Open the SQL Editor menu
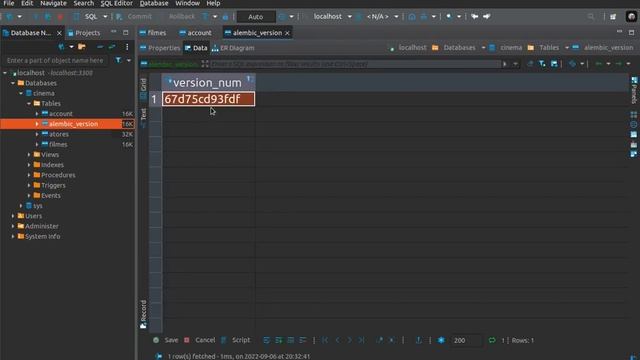The width and height of the screenshot is (640, 360). [x=117, y=3]
